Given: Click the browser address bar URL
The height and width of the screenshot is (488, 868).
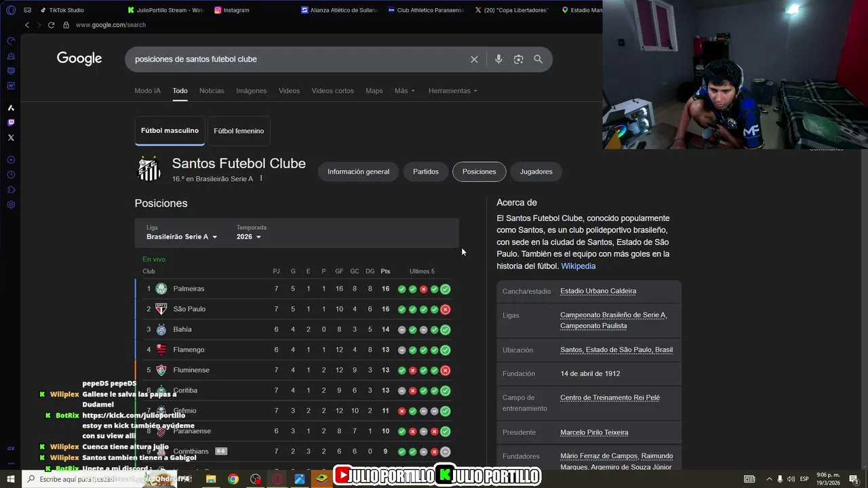Looking at the screenshot, I should coord(111,25).
